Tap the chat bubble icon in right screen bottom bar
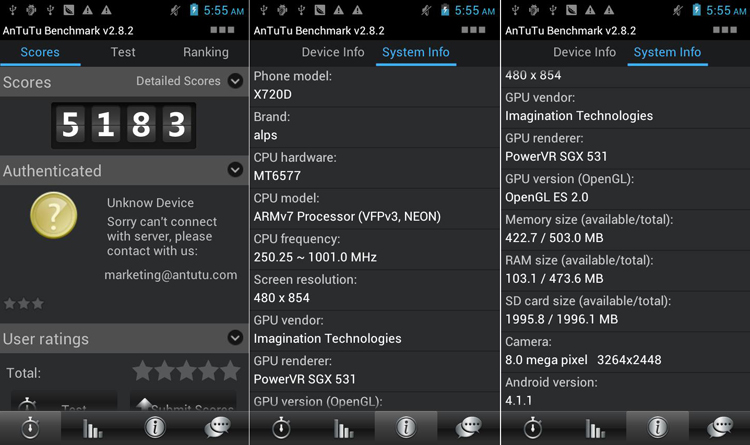 pyautogui.click(x=720, y=427)
